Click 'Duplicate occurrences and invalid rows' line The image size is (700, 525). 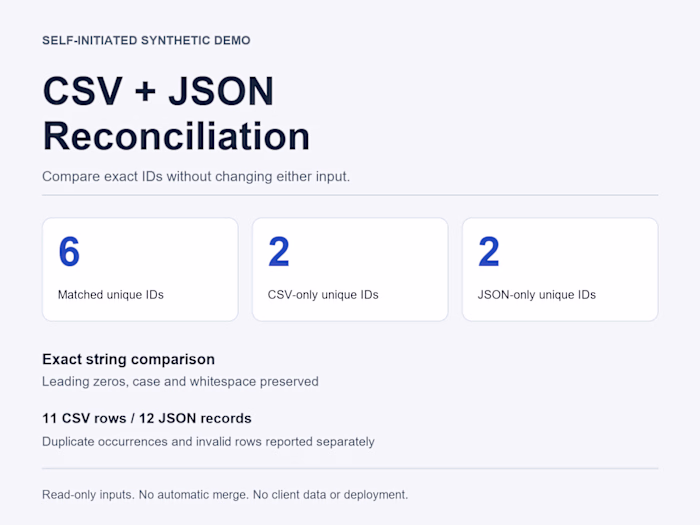pos(208,442)
